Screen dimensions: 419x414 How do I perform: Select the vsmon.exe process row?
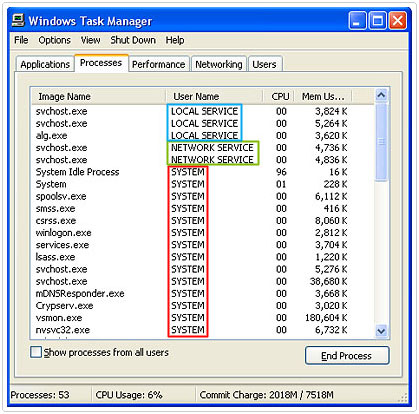(x=203, y=318)
